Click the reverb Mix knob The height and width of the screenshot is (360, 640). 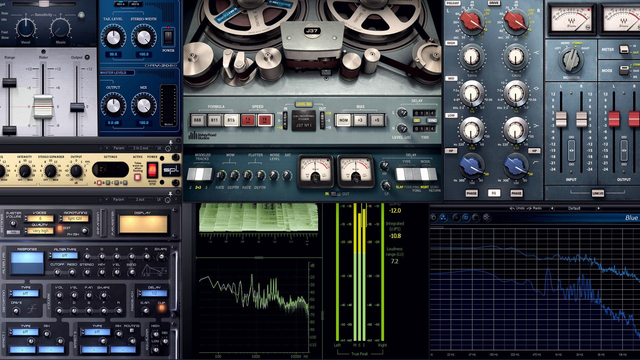pyautogui.click(x=144, y=105)
